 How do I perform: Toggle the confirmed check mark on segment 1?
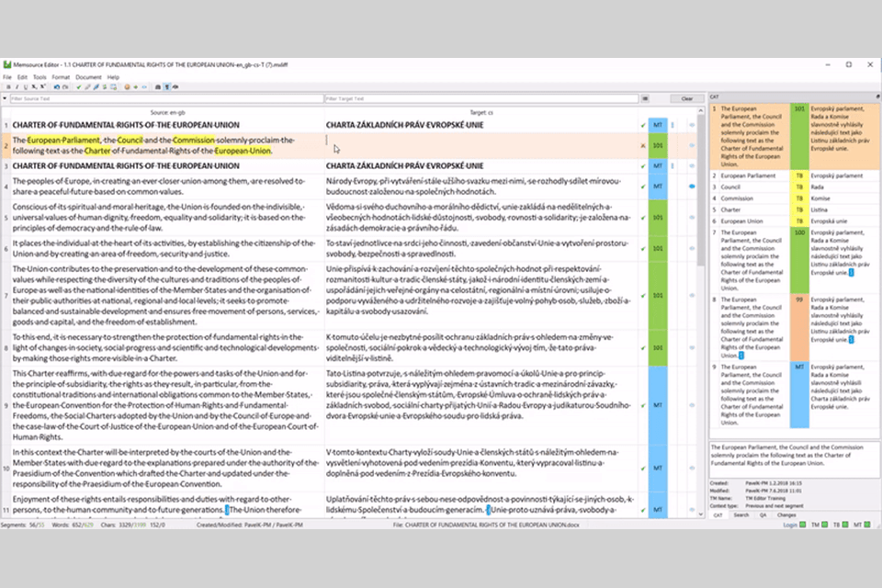pos(643,125)
